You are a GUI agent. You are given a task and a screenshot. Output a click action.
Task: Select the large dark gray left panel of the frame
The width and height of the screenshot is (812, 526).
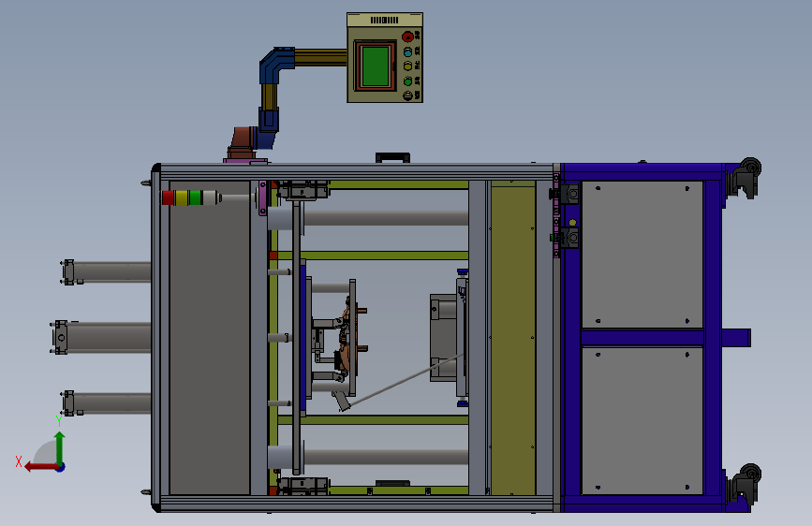[x=210, y=337]
